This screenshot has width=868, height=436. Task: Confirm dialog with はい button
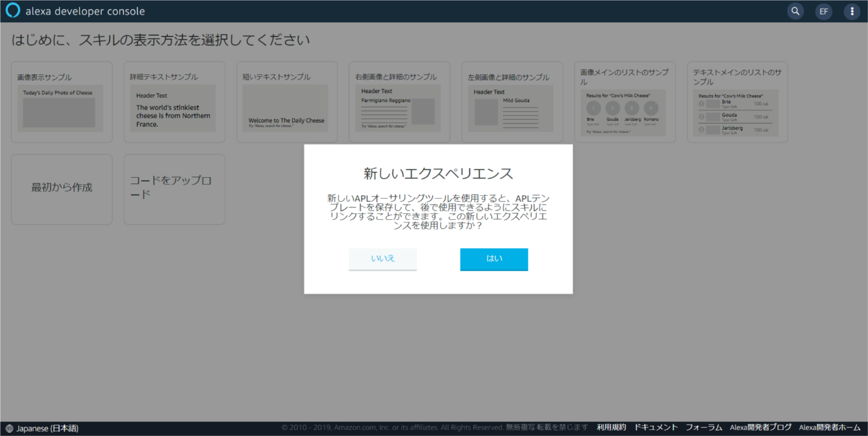(494, 259)
